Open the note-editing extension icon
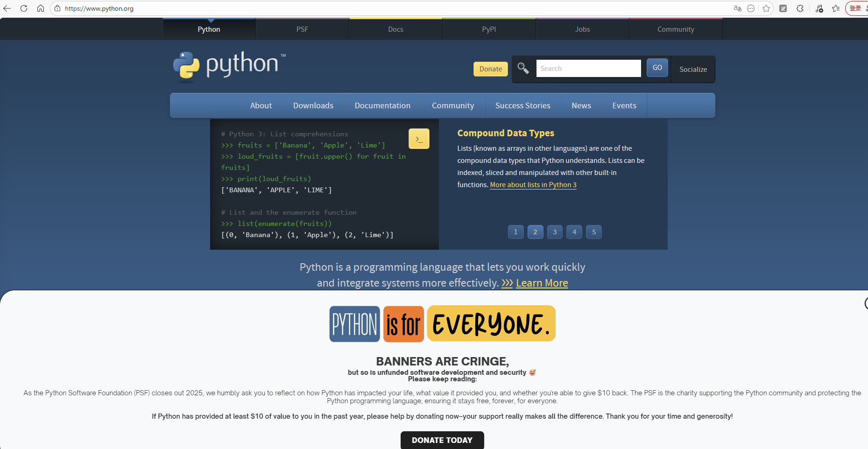The image size is (868, 449). [783, 8]
